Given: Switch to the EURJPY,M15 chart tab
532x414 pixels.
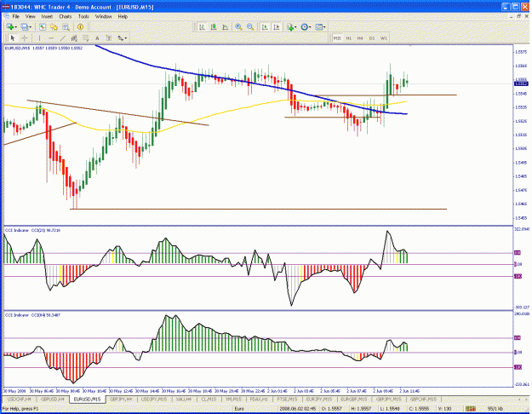Looking at the screenshot, I should coord(319,399).
